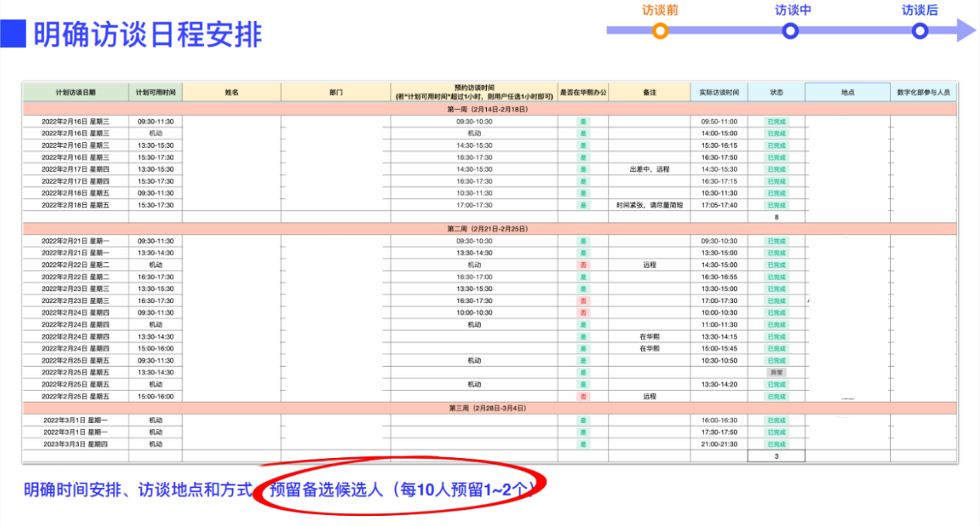Click the cell showing count 8 below 状态
This screenshot has width=980, height=526.
pyautogui.click(x=776, y=217)
